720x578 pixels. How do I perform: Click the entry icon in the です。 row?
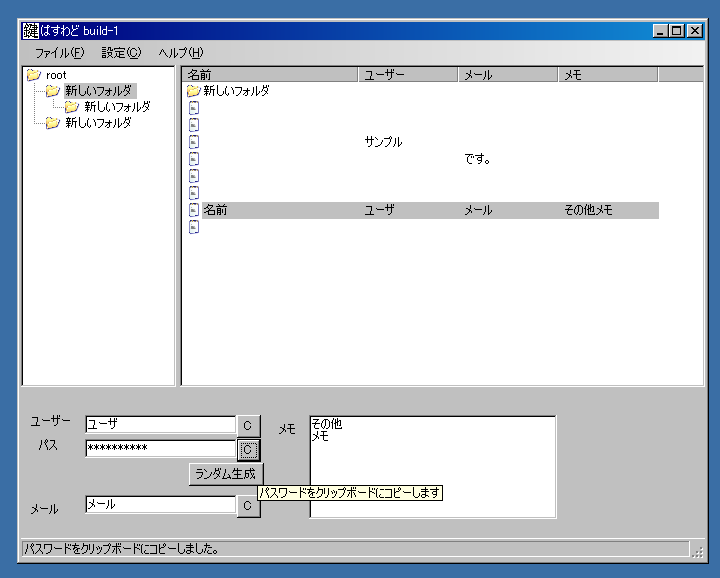tap(194, 159)
